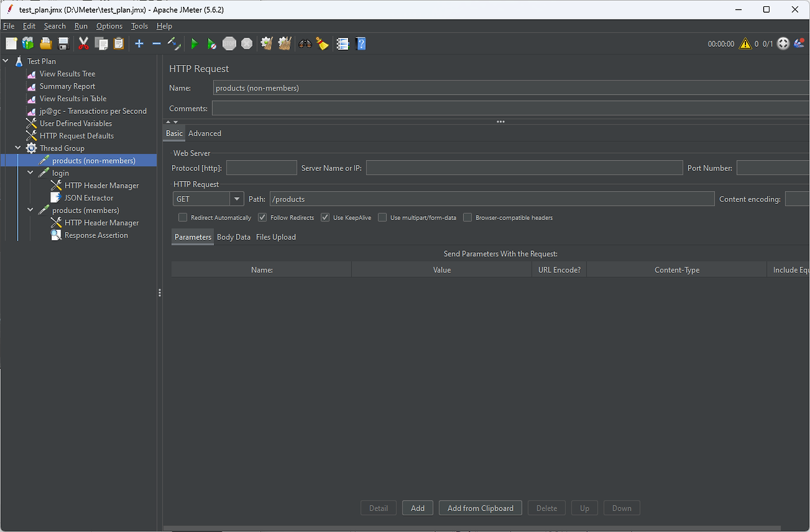Click the yellow warning log viewer icon

click(x=745, y=44)
